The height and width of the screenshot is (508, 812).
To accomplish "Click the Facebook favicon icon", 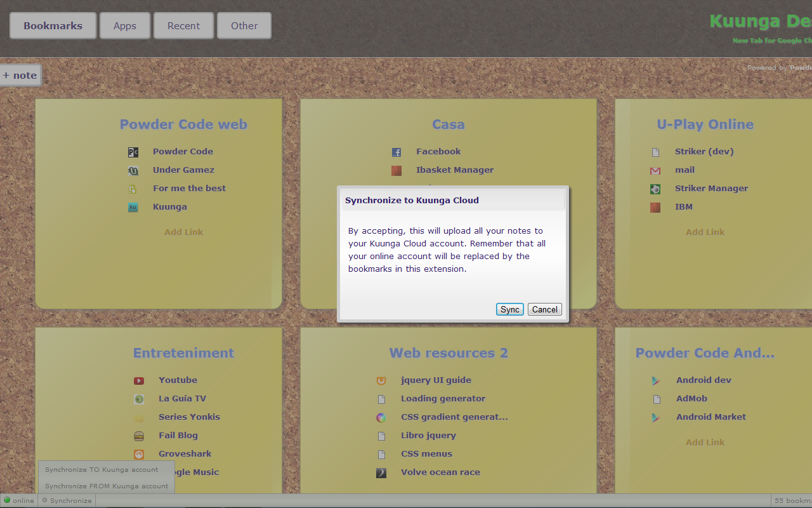I will (x=396, y=152).
